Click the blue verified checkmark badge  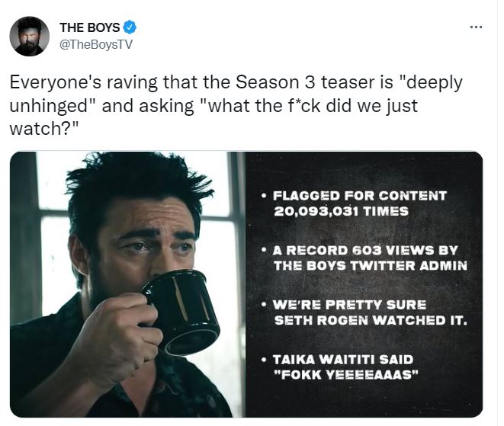[130, 28]
